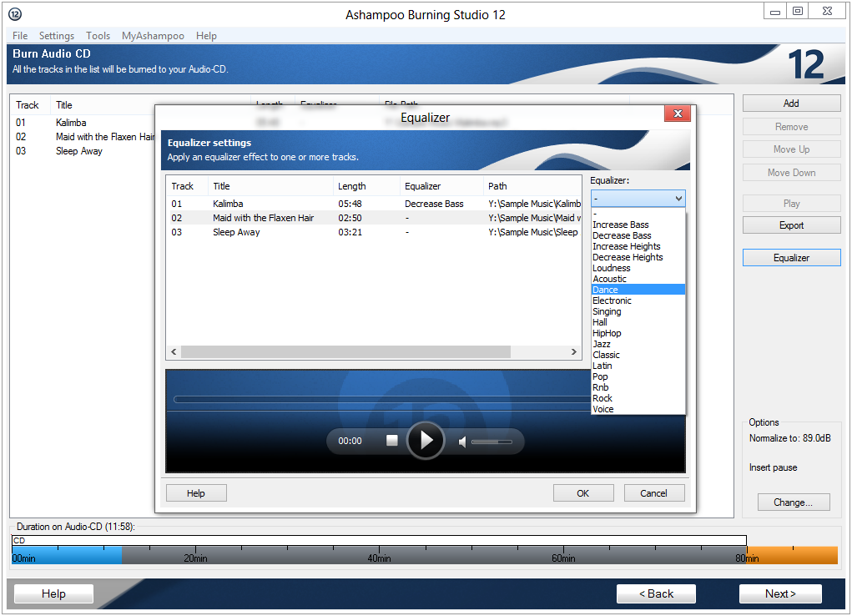Click the Next > button
The width and height of the screenshot is (852, 616).
780,593
